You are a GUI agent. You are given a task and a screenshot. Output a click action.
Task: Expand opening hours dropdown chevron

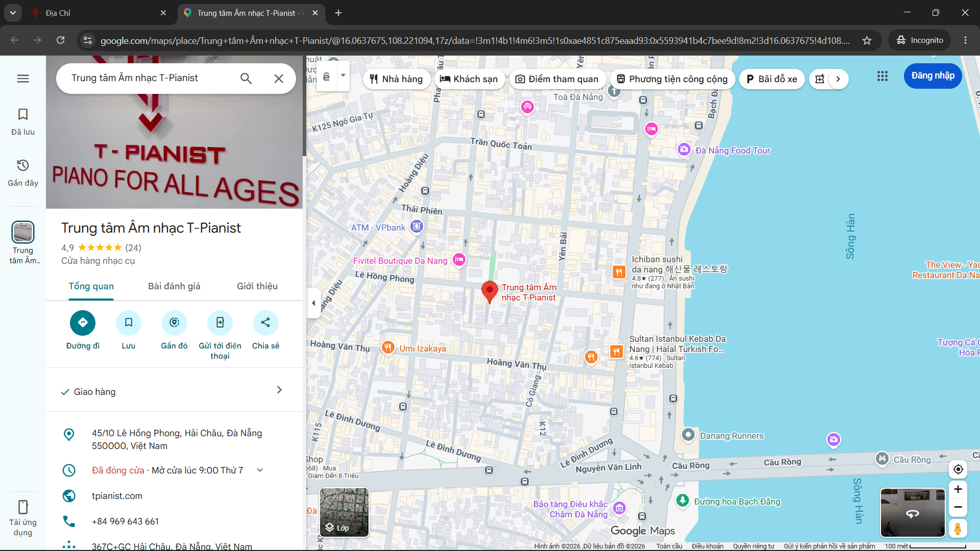260,470
